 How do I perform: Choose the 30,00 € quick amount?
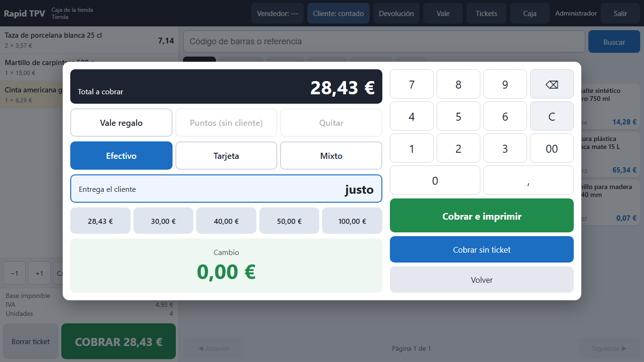(x=163, y=221)
